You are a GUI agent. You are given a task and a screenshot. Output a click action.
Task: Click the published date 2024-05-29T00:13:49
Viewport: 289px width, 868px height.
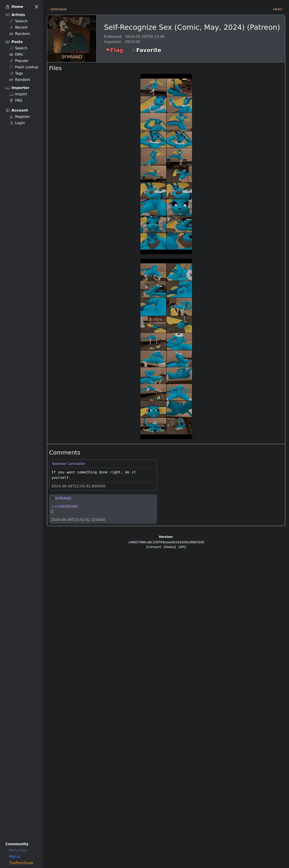(x=145, y=37)
